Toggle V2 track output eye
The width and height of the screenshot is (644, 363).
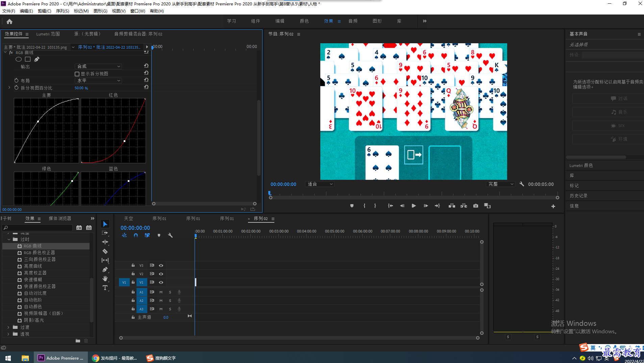pos(161,274)
